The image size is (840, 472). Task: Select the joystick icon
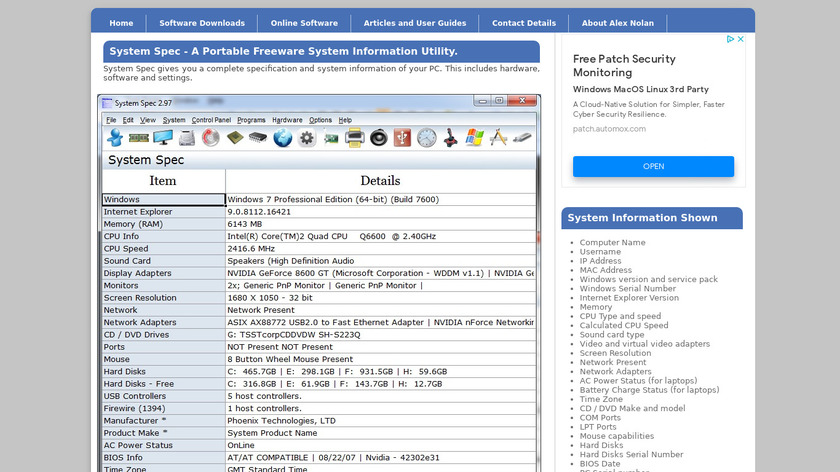point(451,138)
